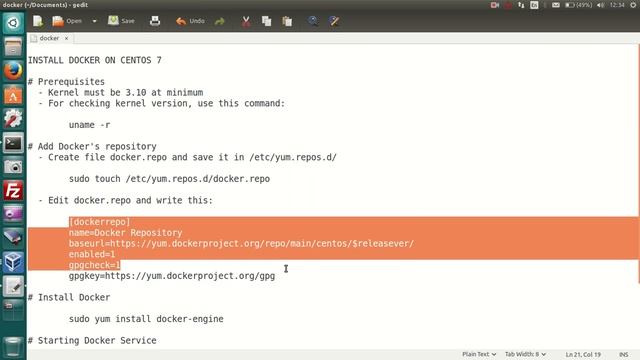
Task: Open the Tab Width dropdown
Action: 525,354
